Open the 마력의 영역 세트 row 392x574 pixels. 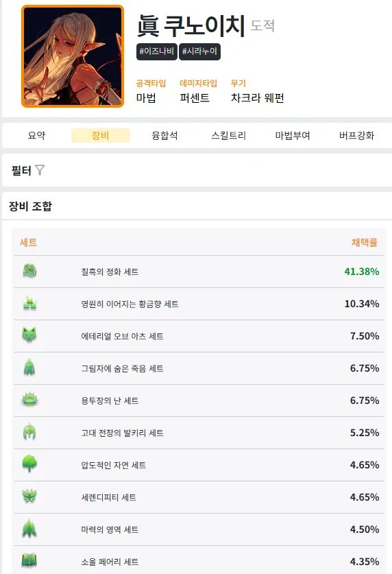click(x=199, y=529)
